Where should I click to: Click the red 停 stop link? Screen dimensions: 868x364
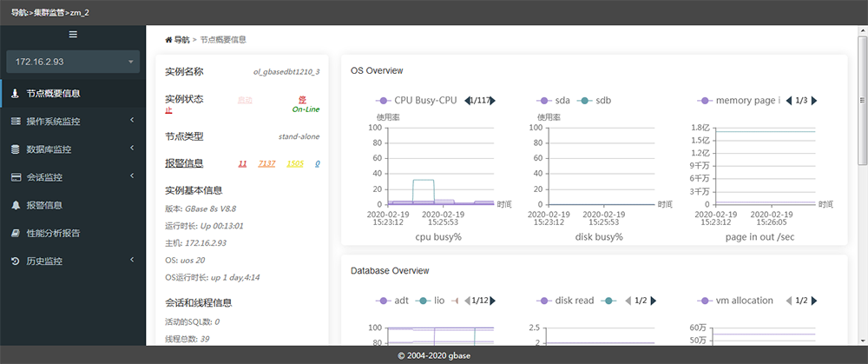tap(302, 100)
